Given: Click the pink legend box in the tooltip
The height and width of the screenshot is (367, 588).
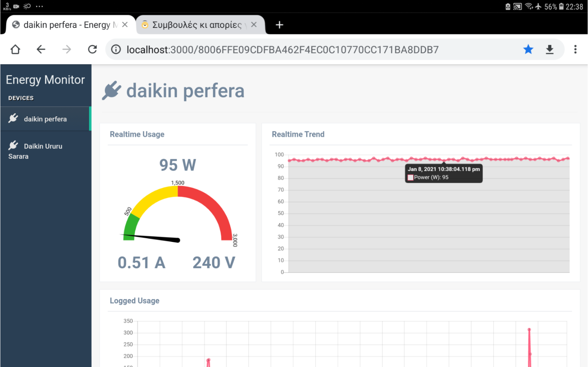Looking at the screenshot, I should [410, 178].
